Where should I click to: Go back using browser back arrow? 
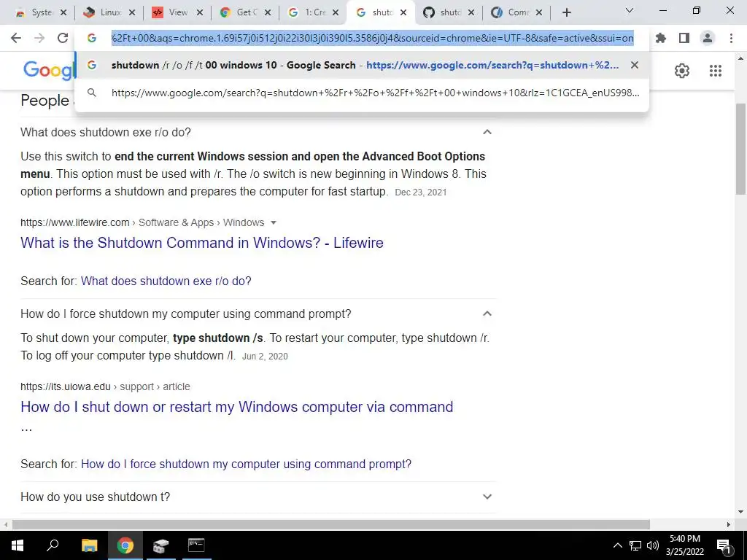tap(16, 38)
